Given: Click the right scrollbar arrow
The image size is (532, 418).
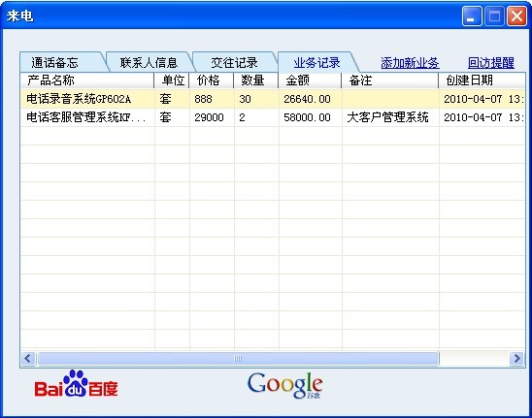Looking at the screenshot, I should [x=516, y=358].
